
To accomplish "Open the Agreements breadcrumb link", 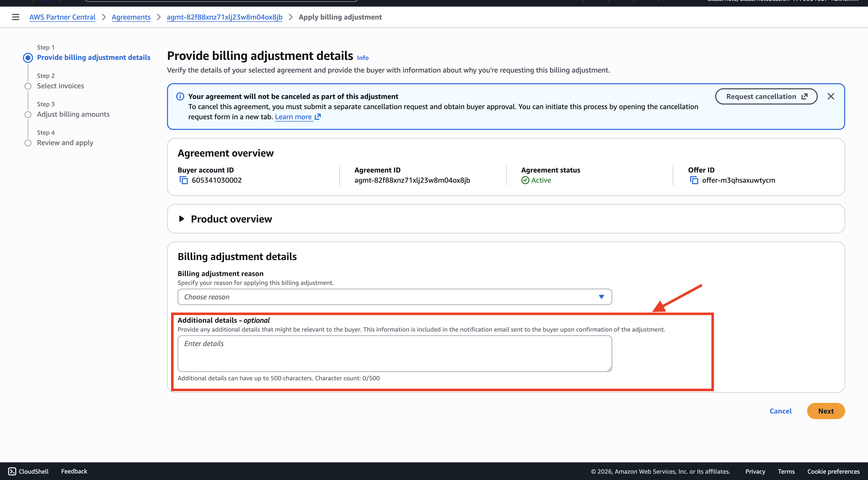I will [131, 17].
